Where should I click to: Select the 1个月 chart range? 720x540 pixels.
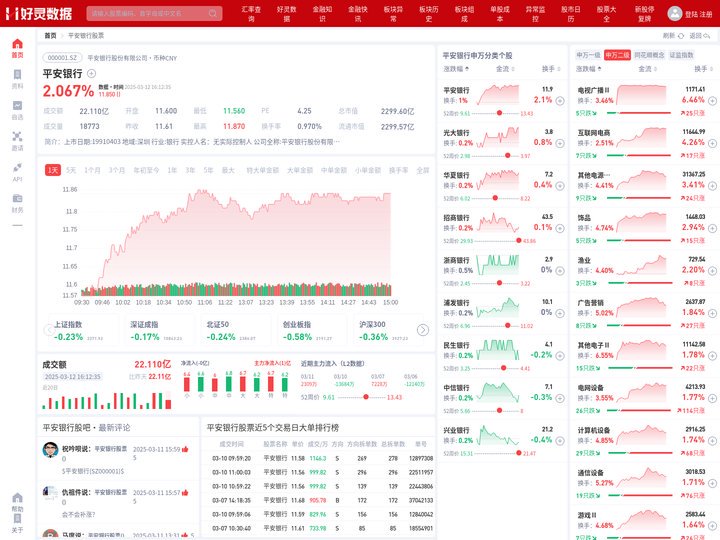click(x=92, y=170)
